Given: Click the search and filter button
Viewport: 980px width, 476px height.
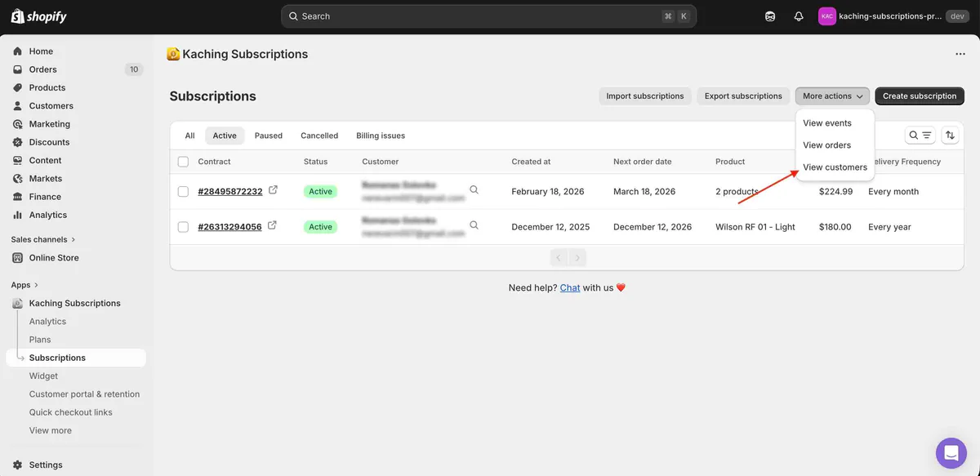Looking at the screenshot, I should [920, 136].
